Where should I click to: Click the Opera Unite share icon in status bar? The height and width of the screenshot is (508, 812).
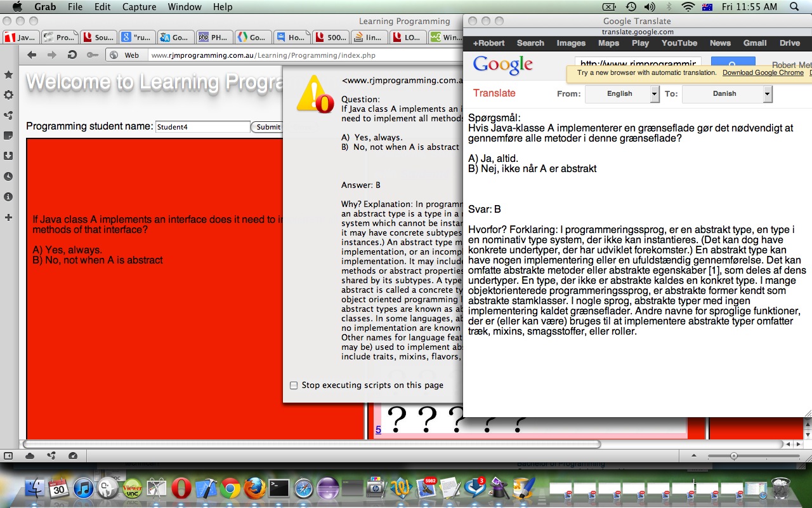click(51, 456)
